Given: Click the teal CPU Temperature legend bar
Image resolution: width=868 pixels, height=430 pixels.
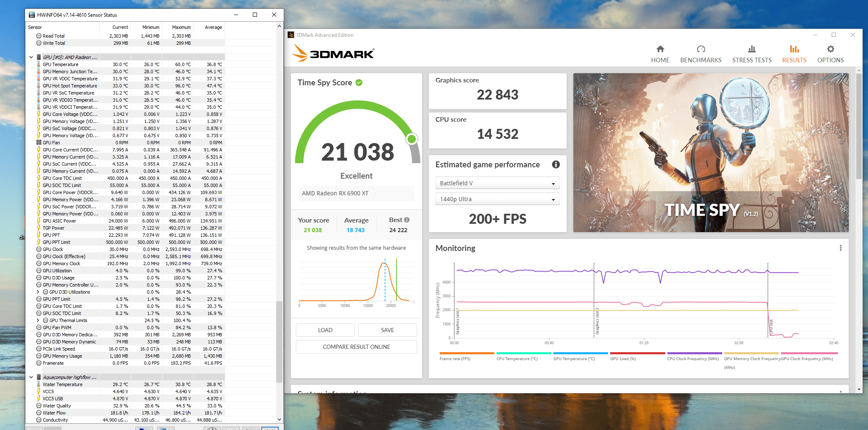Looking at the screenshot, I should pyautogui.click(x=524, y=353).
